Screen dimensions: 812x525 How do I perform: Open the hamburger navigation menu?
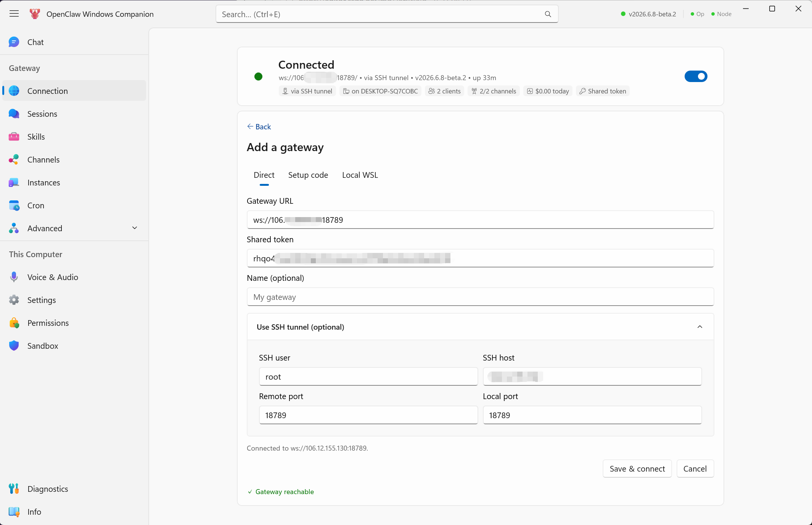click(x=14, y=14)
